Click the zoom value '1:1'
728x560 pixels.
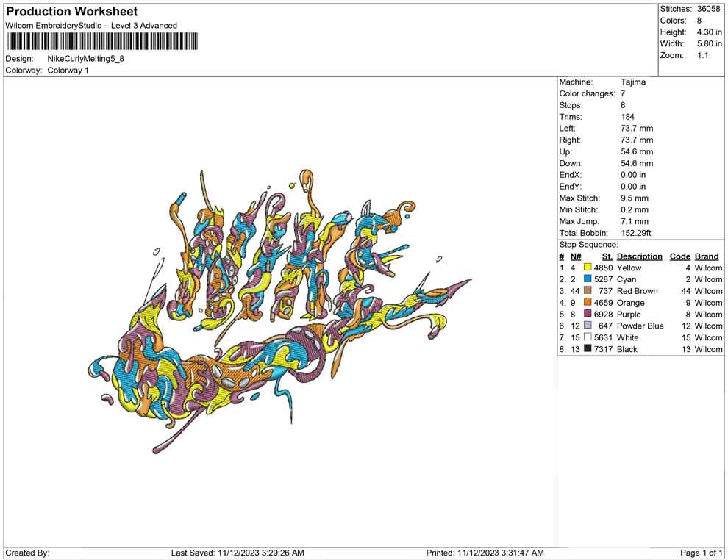tap(702, 55)
